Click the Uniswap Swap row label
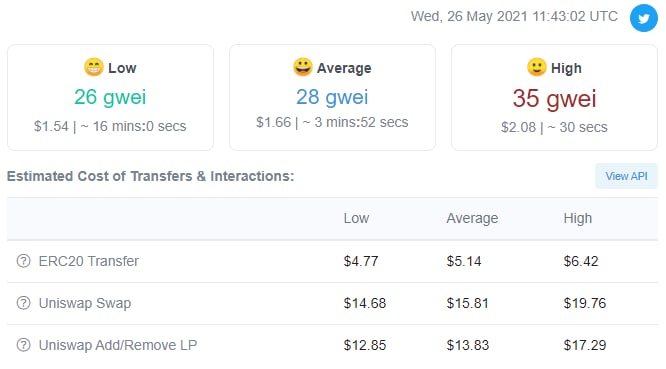666x369 pixels. (85, 303)
